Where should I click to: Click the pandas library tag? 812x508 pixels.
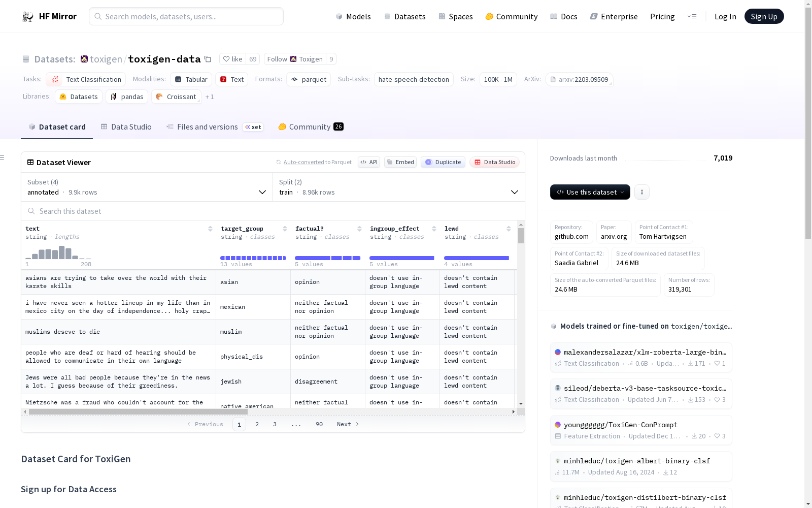[127, 97]
